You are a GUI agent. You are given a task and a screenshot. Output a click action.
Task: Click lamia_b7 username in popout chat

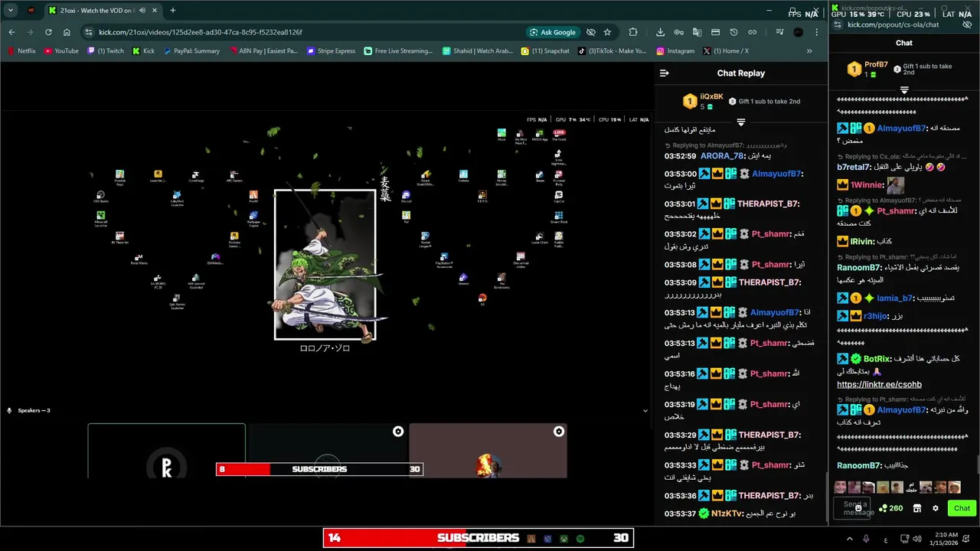(x=894, y=298)
